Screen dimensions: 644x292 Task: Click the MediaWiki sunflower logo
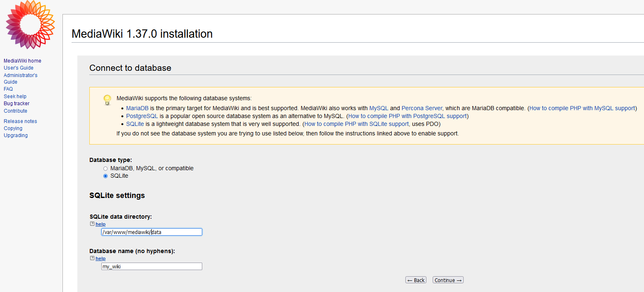(x=30, y=24)
